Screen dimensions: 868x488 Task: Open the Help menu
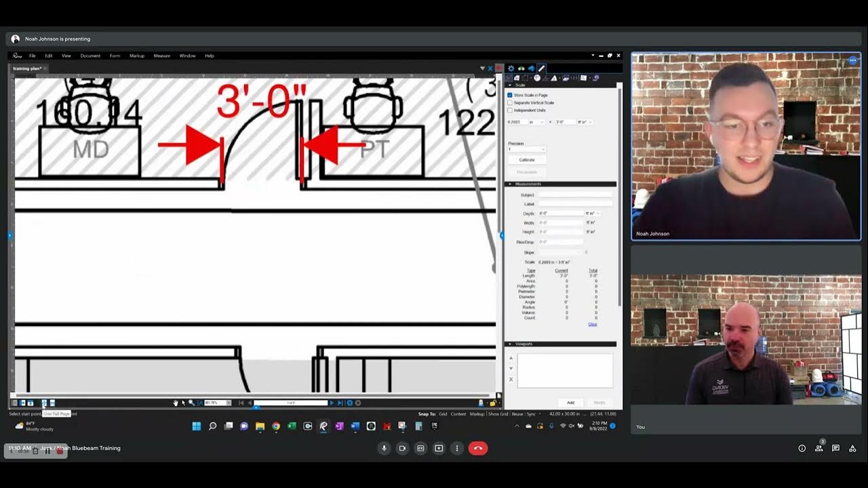coord(210,56)
